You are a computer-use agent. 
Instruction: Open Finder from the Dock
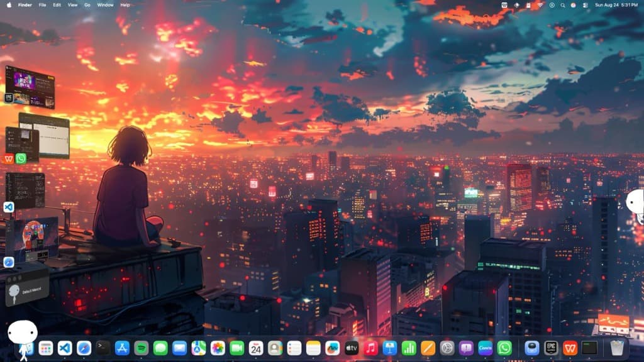pyautogui.click(x=27, y=348)
